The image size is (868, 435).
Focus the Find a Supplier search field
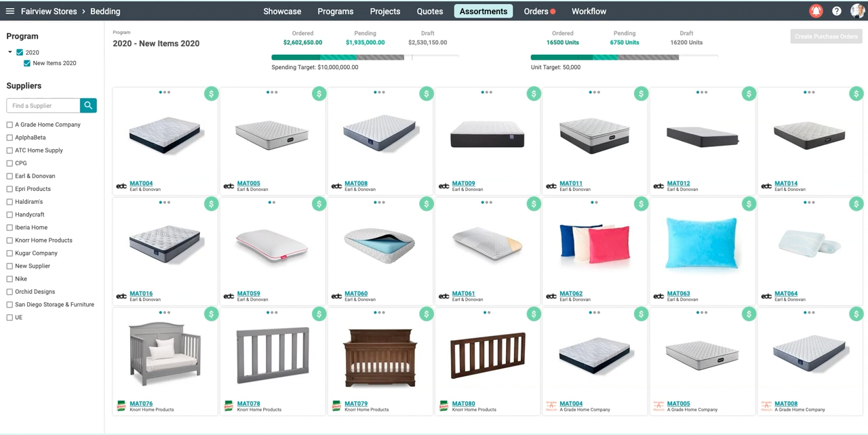point(43,106)
